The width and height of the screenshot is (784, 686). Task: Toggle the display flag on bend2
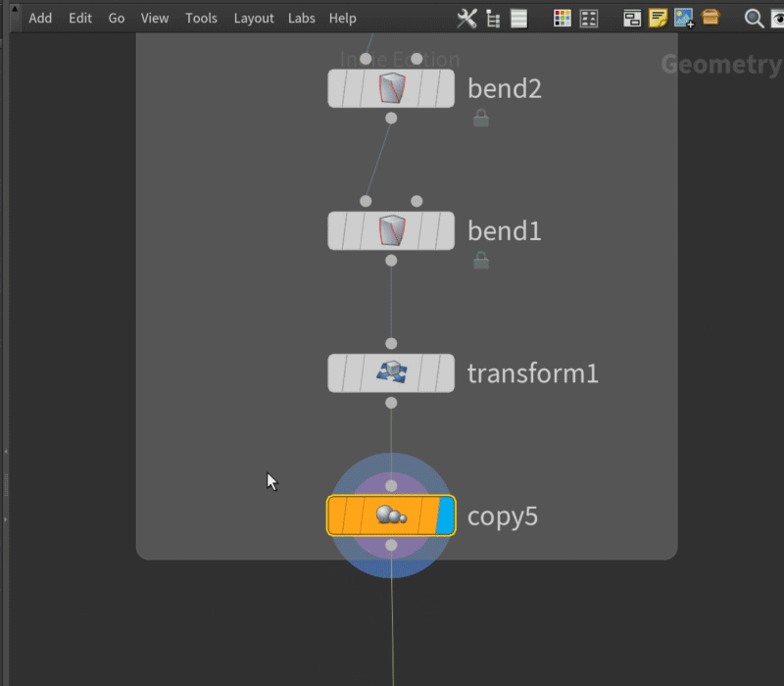coord(446,88)
